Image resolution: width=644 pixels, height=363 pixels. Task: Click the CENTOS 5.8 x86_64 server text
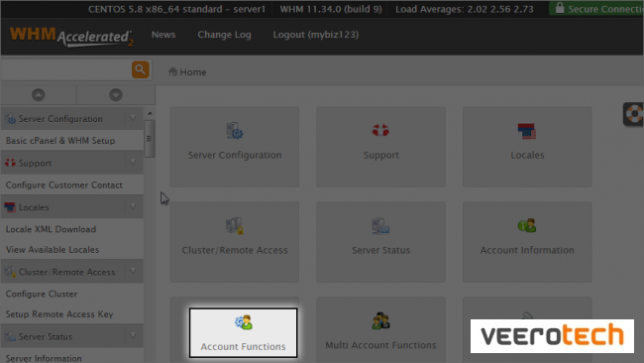(x=177, y=9)
